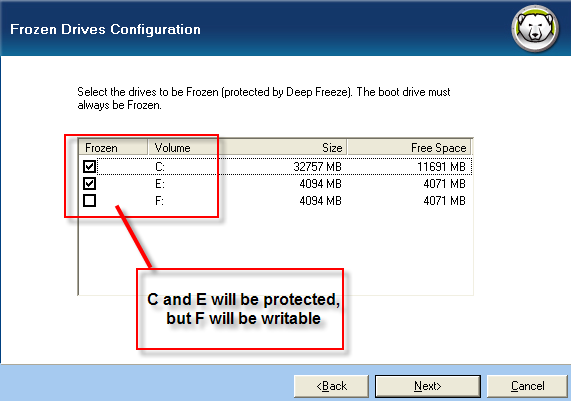Viewport: 571px width, 401px height.
Task: Sort by the Free Space column header
Action: (x=409, y=148)
